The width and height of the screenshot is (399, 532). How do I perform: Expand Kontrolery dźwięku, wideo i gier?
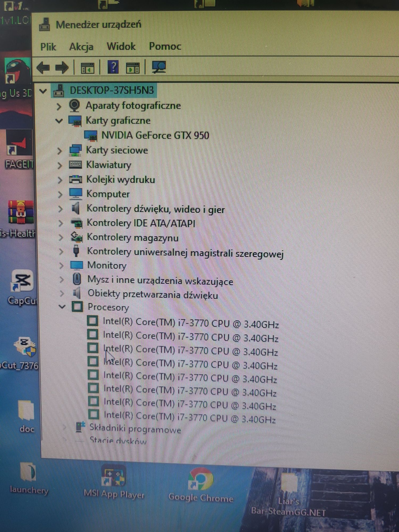point(61,209)
